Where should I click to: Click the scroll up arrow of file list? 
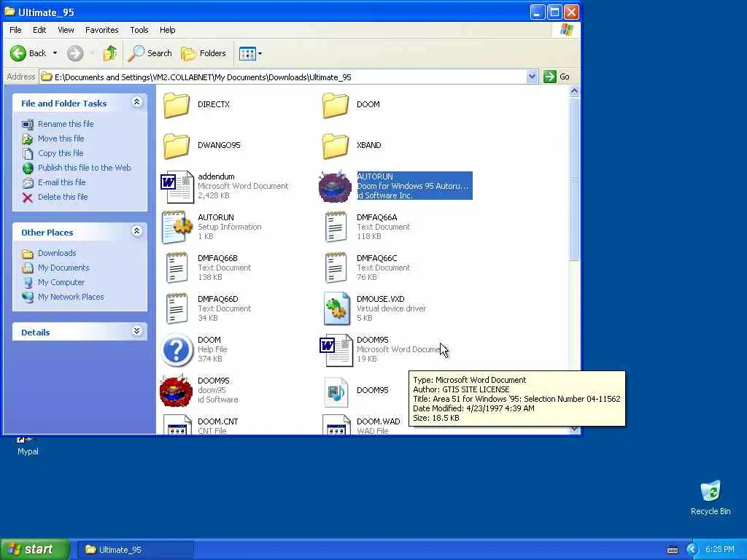coord(575,90)
